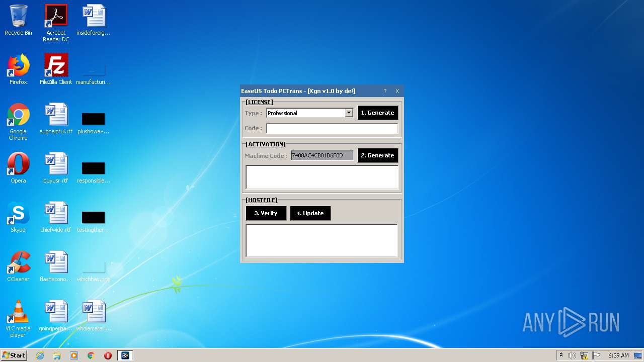Click the keygen help question mark

[385, 91]
